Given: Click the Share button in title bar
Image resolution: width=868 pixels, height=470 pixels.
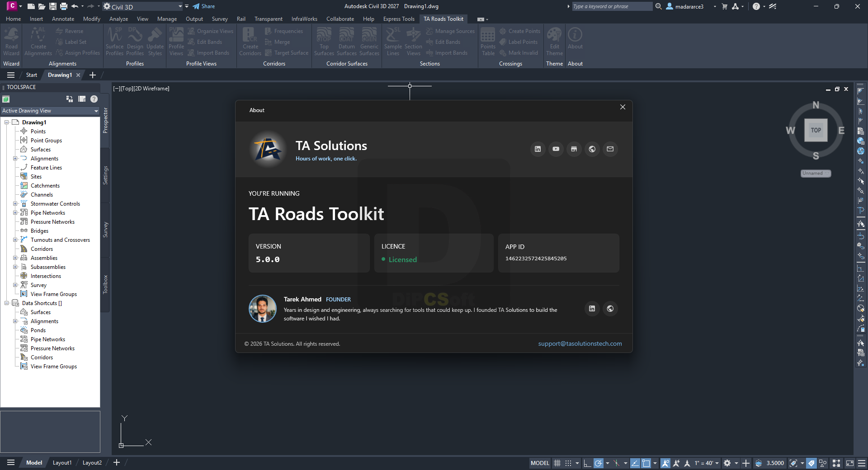Looking at the screenshot, I should click(203, 6).
